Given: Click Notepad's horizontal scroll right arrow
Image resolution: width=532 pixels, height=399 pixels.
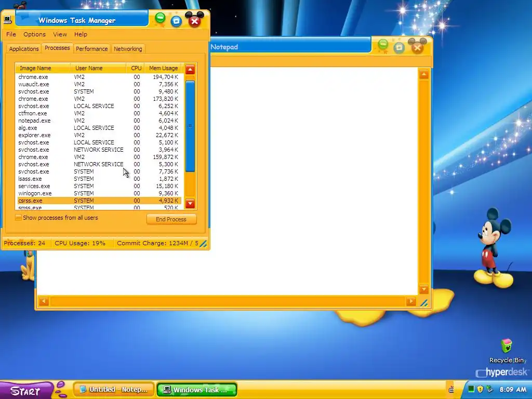Looking at the screenshot, I should pos(411,301).
